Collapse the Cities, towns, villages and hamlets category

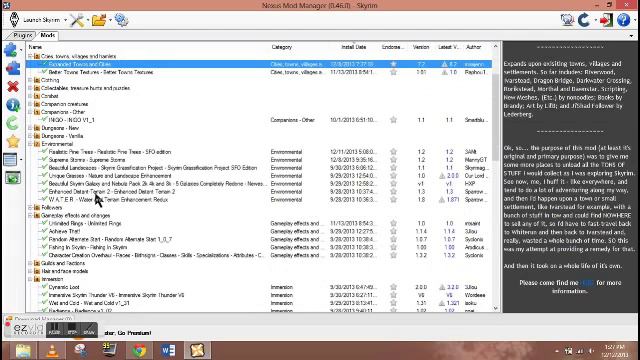pyautogui.click(x=30, y=56)
